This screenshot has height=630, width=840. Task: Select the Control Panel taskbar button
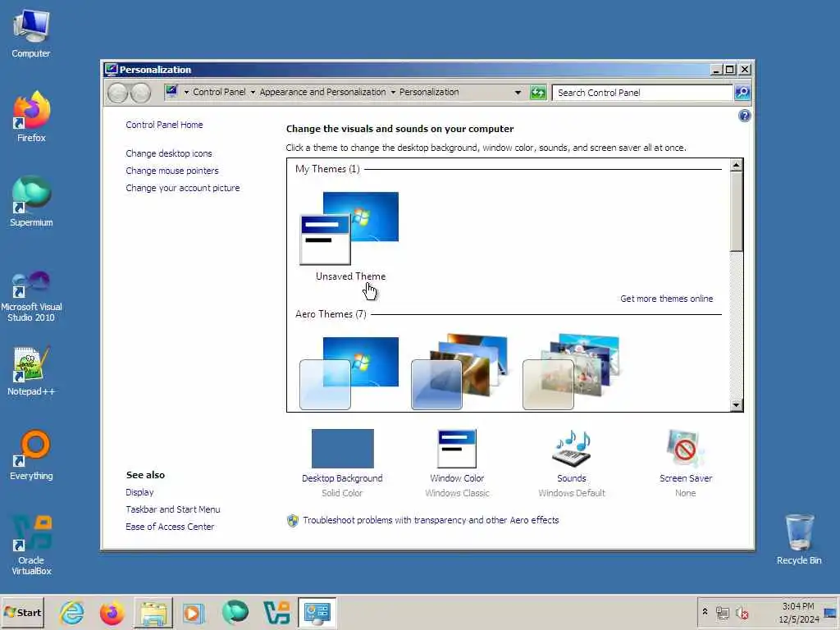pyautogui.click(x=317, y=612)
